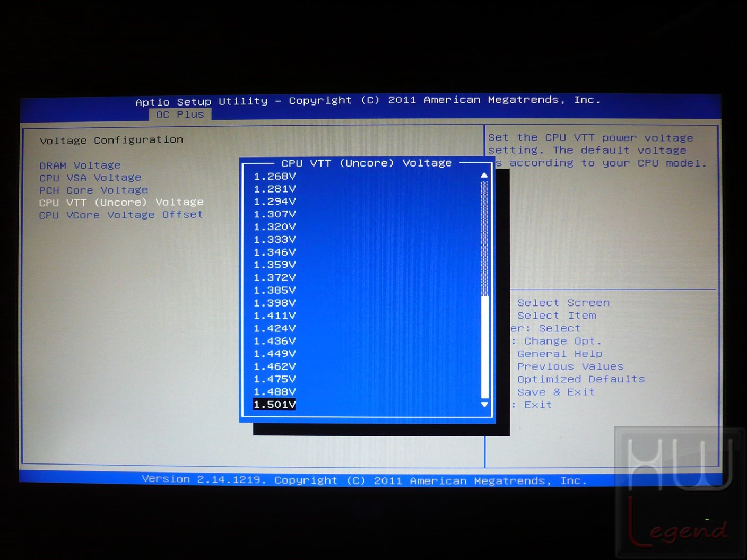Click the Save & Exit key hint
The height and width of the screenshot is (560, 747).
coord(556,392)
